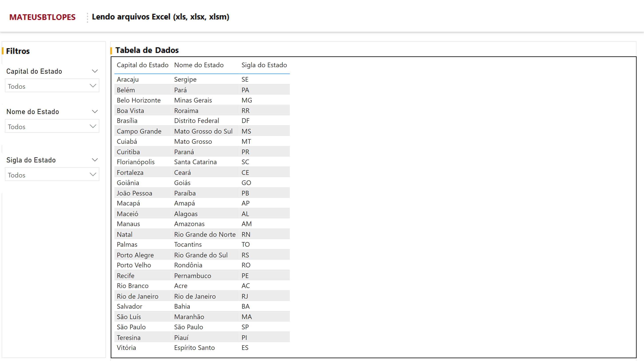Select the SP sigla cell
Image resolution: width=644 pixels, height=361 pixels.
(245, 327)
